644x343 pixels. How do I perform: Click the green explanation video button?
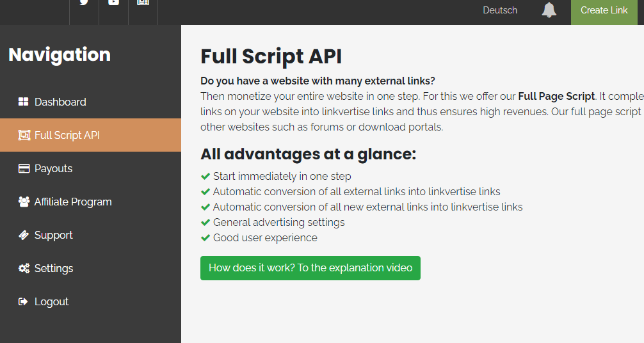pos(310,267)
